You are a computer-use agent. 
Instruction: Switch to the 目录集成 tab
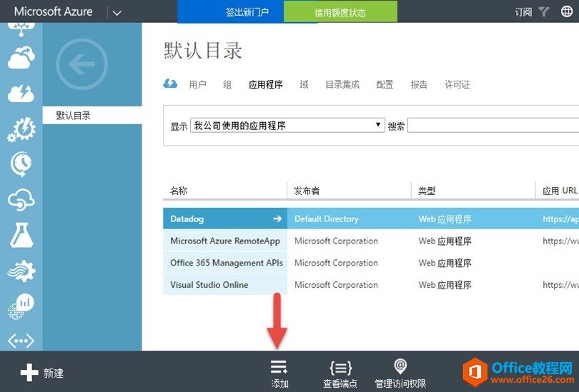342,84
